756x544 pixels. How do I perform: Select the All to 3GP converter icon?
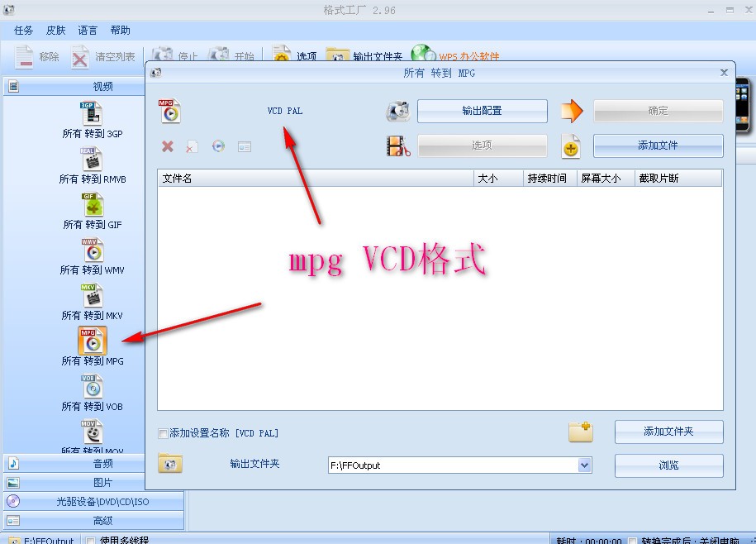(91, 114)
